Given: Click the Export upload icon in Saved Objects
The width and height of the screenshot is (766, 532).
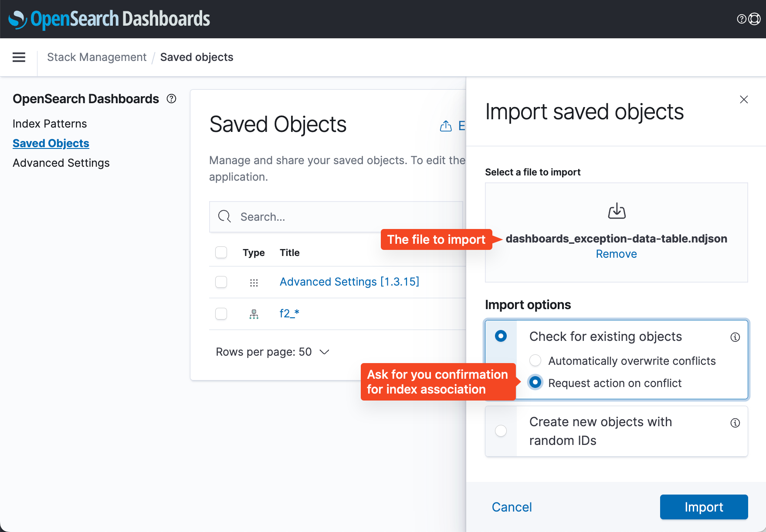Looking at the screenshot, I should click(x=445, y=126).
